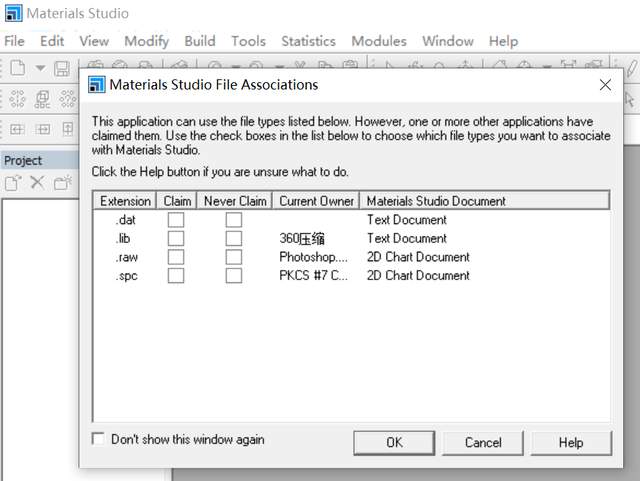Viewport: 640px width, 481px height.
Task: Open the Tools menu
Action: pos(248,41)
